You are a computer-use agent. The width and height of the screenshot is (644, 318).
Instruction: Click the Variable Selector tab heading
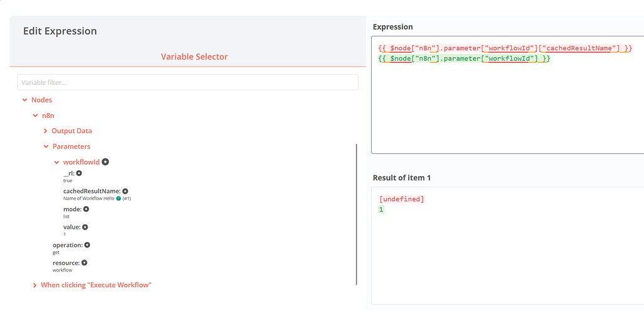[x=194, y=57]
